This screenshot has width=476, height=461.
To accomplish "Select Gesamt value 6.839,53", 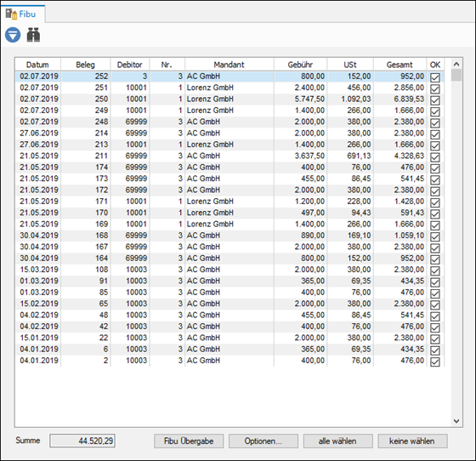I will tap(409, 99).
